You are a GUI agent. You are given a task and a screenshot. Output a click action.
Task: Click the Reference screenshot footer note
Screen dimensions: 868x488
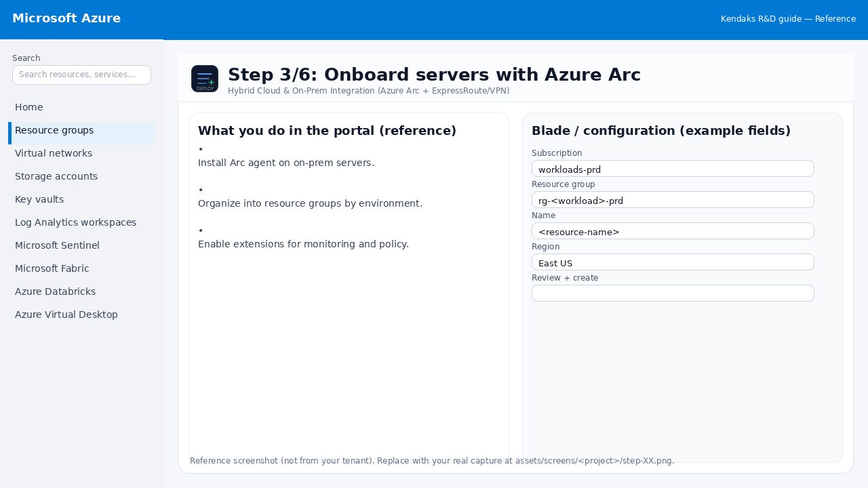432,461
